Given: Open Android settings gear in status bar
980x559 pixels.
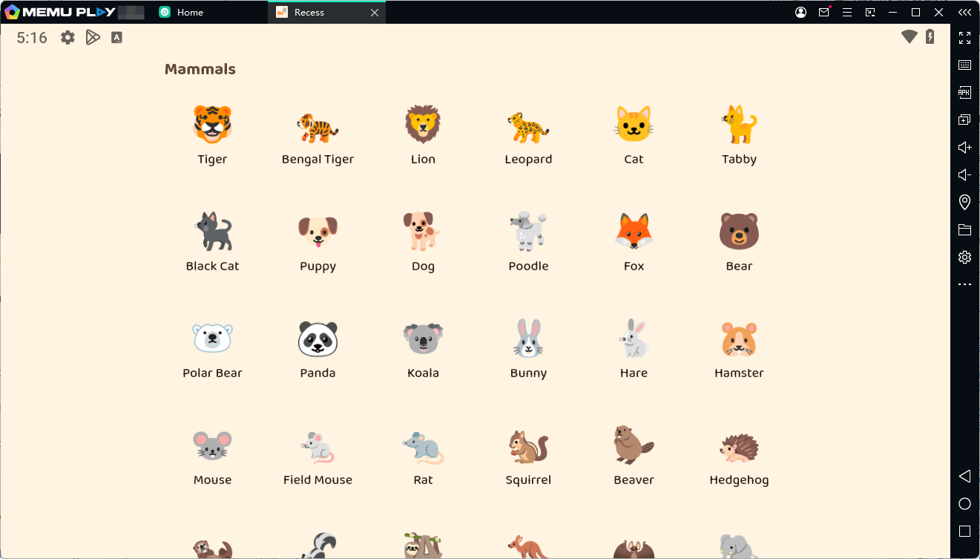Looking at the screenshot, I should pos(68,37).
